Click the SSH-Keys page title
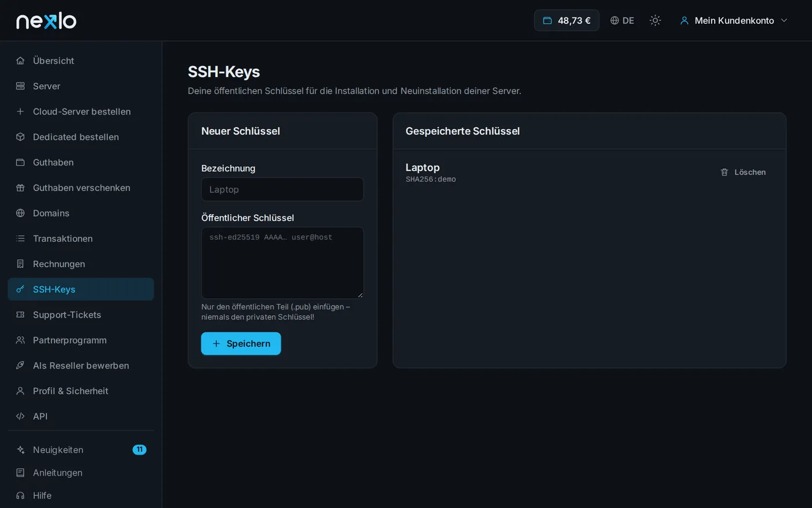This screenshot has height=508, width=812. 224,71
